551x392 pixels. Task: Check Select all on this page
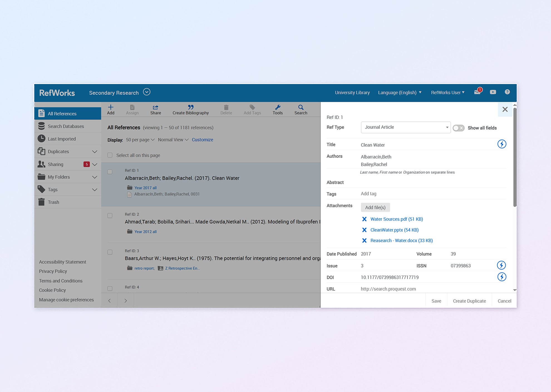click(x=110, y=155)
